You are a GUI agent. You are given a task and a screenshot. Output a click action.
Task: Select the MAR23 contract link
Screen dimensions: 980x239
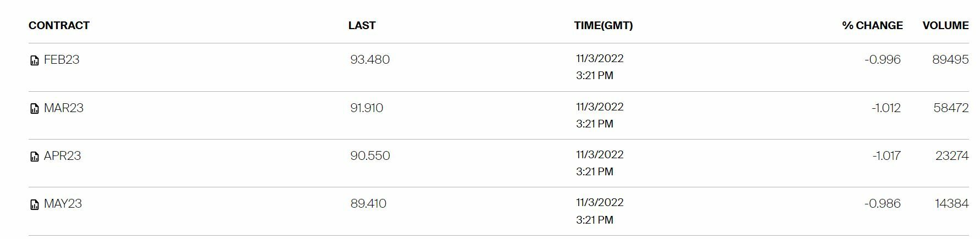click(64, 108)
